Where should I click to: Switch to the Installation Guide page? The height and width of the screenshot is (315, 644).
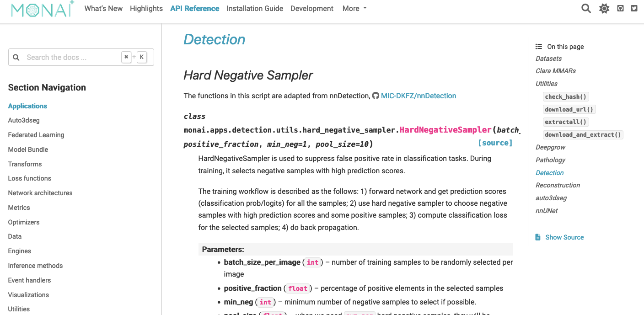pos(254,8)
